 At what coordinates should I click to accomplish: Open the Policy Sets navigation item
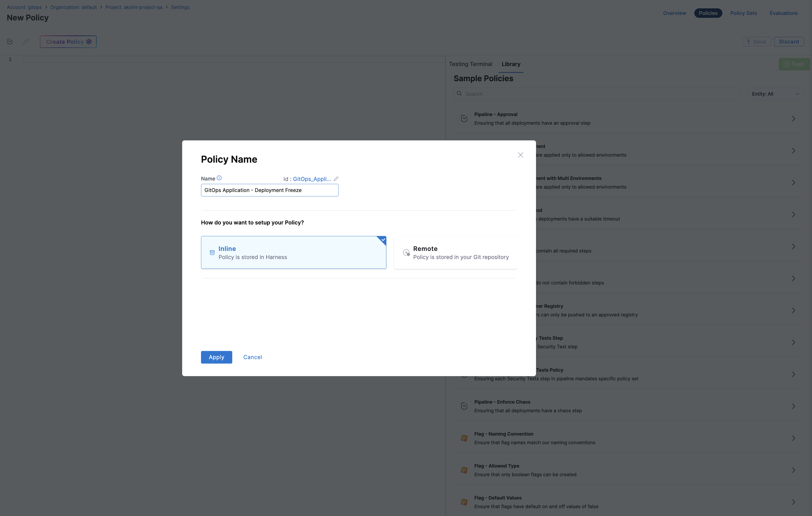coord(744,13)
